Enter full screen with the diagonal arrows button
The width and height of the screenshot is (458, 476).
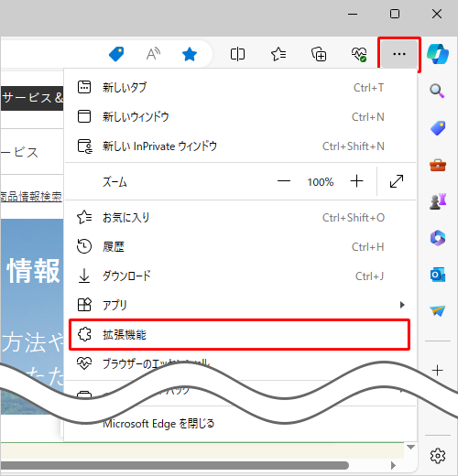coord(397,181)
